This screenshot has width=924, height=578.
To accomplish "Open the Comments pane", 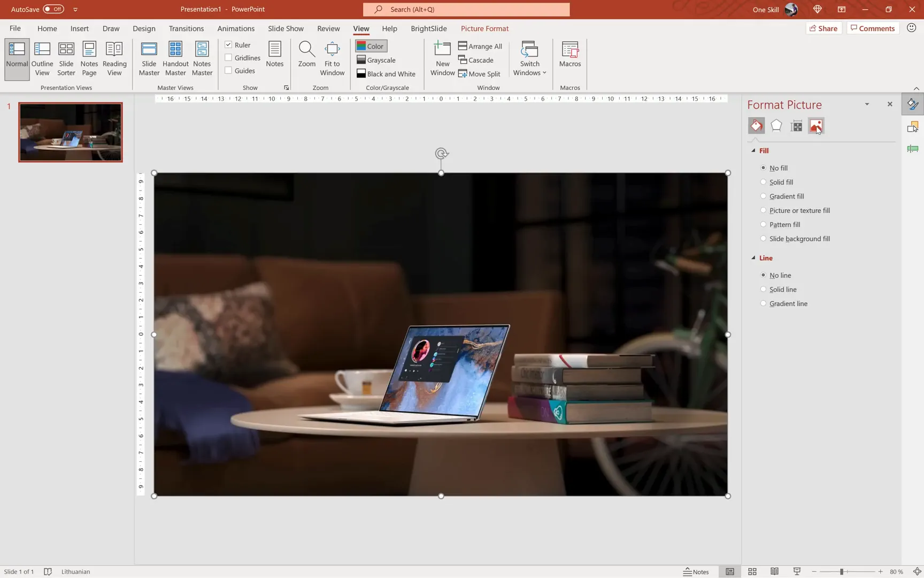I will [x=873, y=28].
